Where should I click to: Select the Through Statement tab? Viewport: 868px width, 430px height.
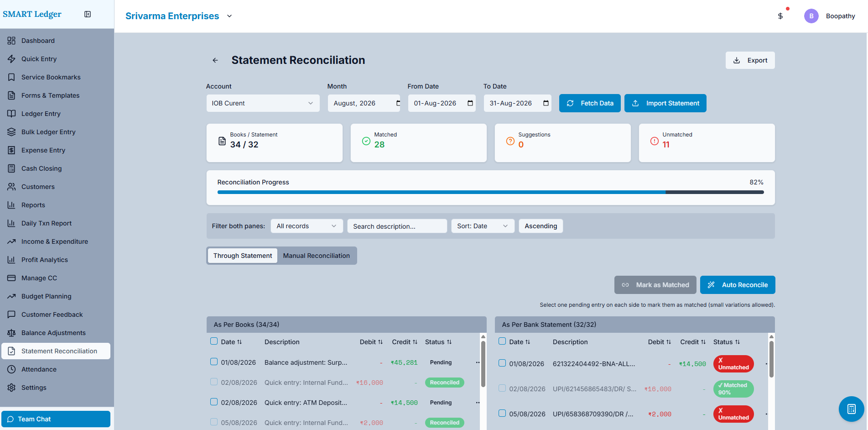243,256
